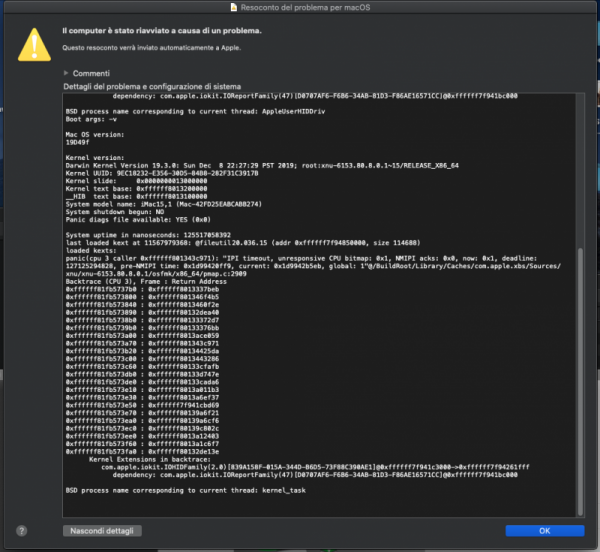This screenshot has width=600, height=552.
Task: Click 'Panic diags file available' line
Action: [x=138, y=220]
